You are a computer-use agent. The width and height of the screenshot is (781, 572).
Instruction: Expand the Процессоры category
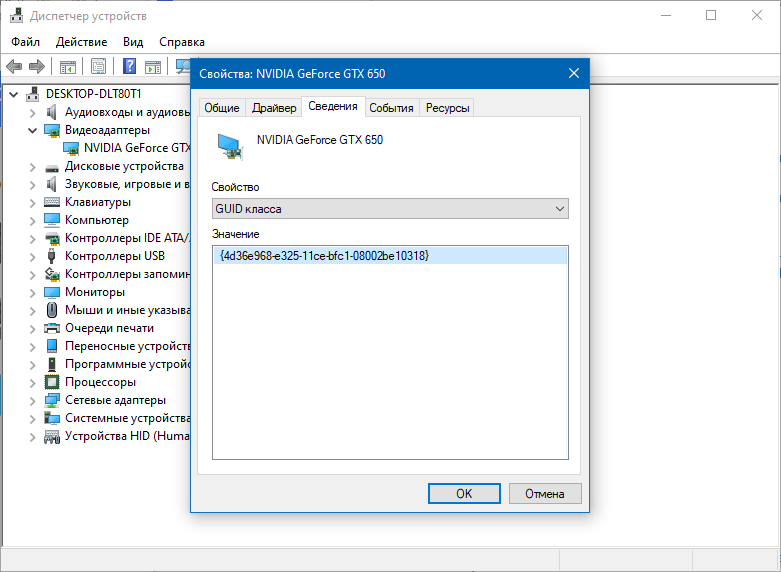33,383
